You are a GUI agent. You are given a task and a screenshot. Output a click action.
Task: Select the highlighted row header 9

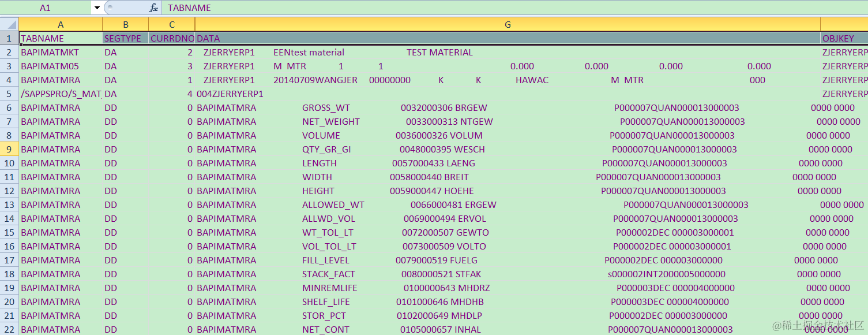(x=9, y=149)
